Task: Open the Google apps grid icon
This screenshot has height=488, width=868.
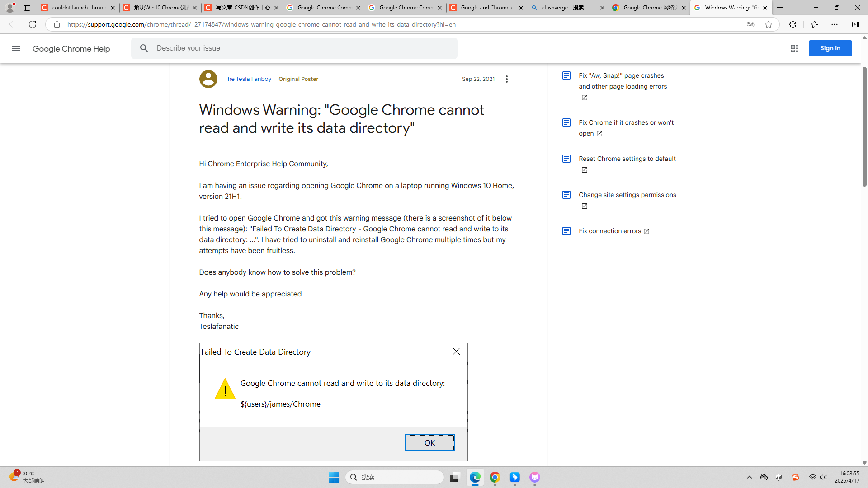Action: point(794,48)
